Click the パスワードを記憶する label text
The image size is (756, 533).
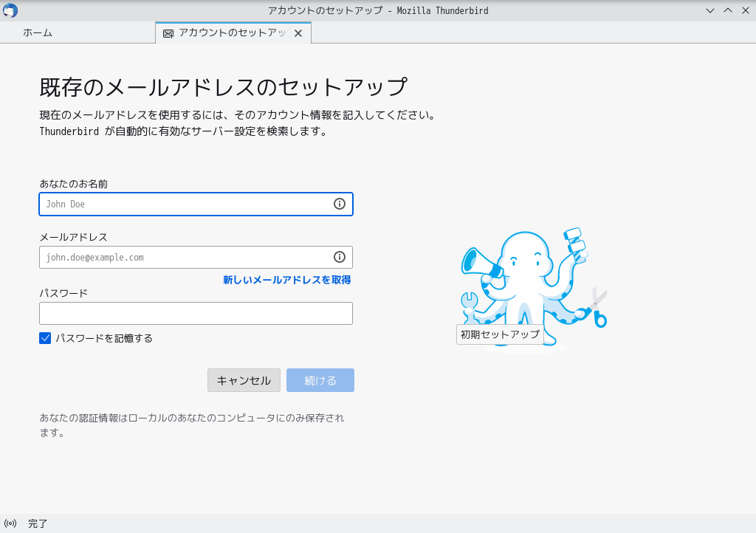click(104, 338)
